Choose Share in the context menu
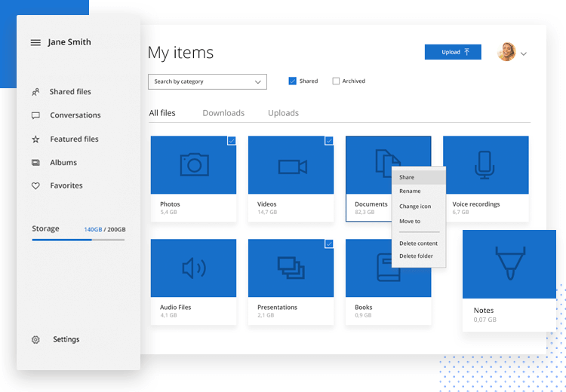This screenshot has height=392, width=566. [419, 177]
